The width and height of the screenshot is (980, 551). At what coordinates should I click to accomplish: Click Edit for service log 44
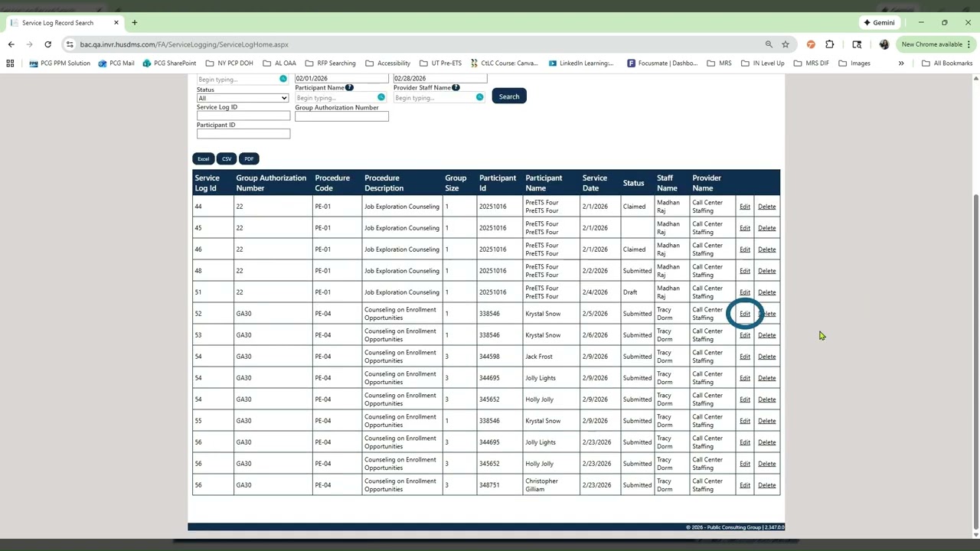point(745,207)
